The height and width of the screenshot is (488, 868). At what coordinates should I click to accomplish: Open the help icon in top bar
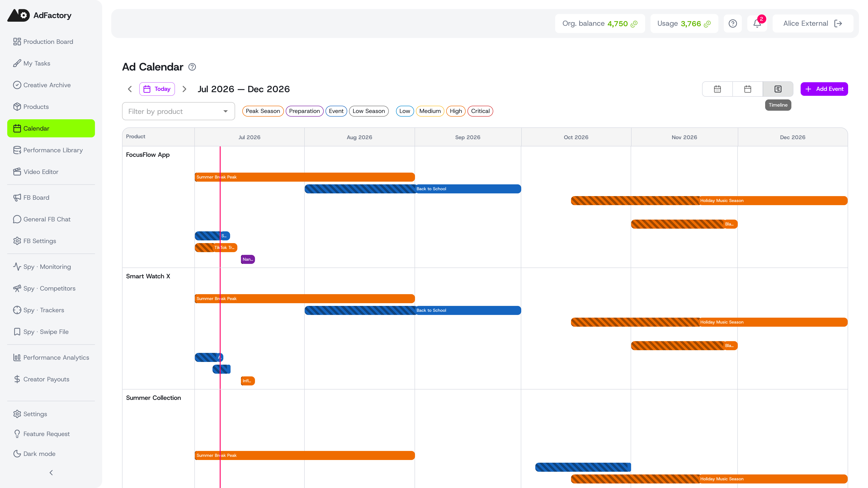(733, 23)
